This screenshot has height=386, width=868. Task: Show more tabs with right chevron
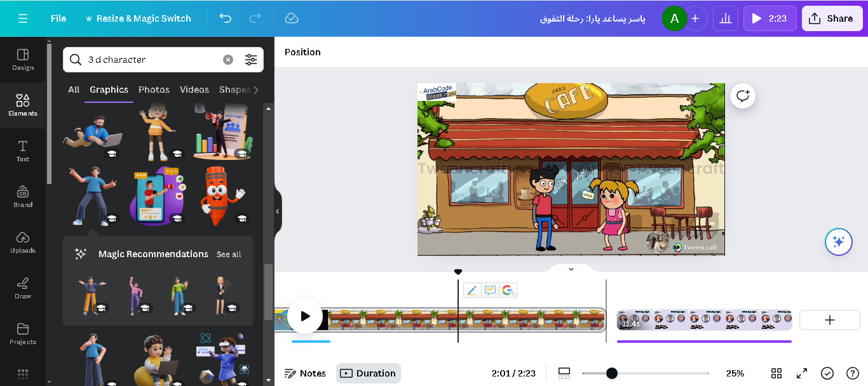[256, 90]
